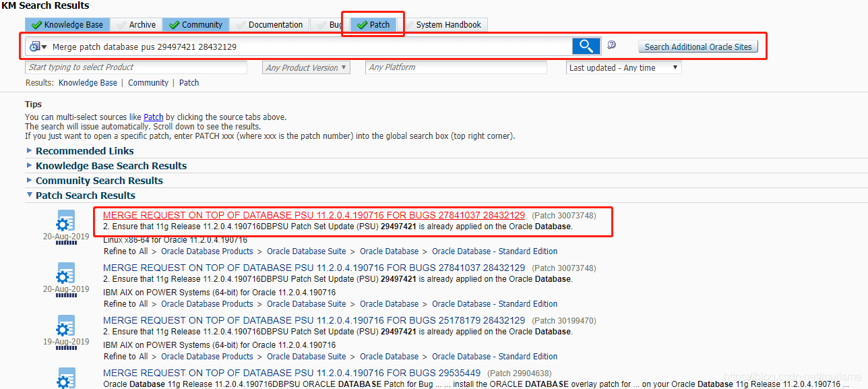Image resolution: width=868 pixels, height=389 pixels.
Task: Open the search help question mark icon
Action: 611,45
